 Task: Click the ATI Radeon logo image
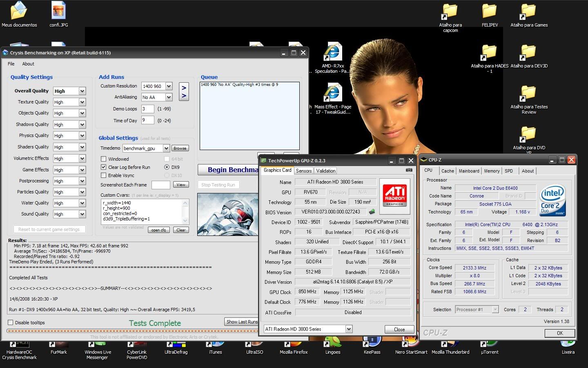click(x=394, y=195)
